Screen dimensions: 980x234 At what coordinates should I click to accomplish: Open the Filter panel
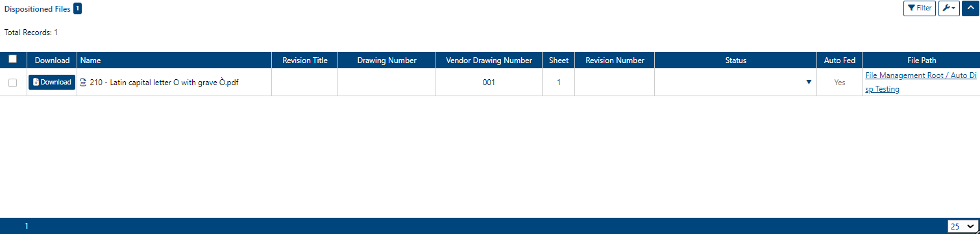[x=919, y=8]
